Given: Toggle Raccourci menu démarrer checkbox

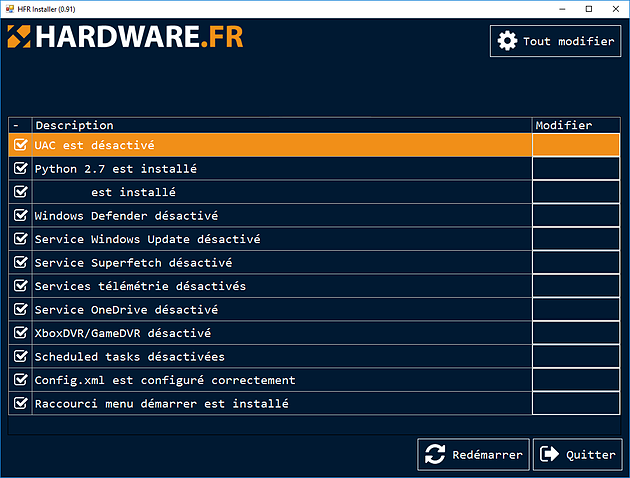Looking at the screenshot, I should [20, 403].
